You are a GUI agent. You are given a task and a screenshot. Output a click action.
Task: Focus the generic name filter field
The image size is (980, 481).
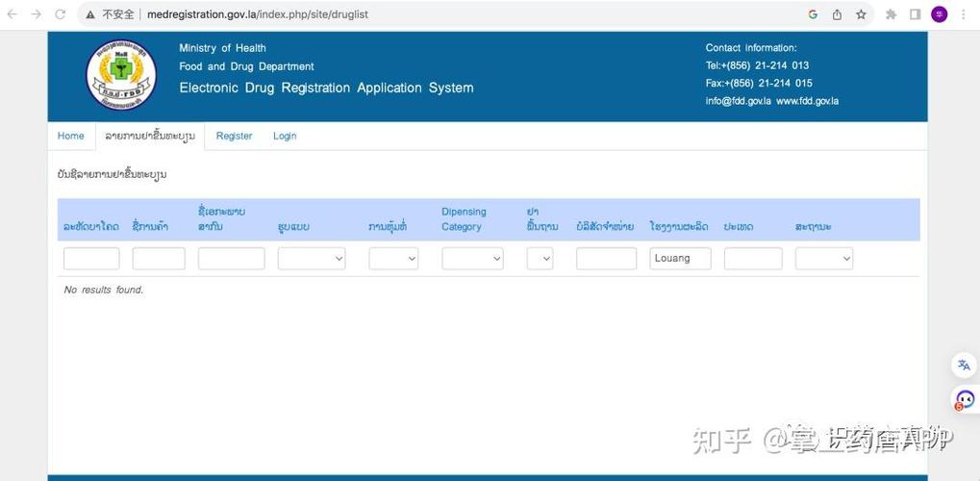click(x=231, y=259)
